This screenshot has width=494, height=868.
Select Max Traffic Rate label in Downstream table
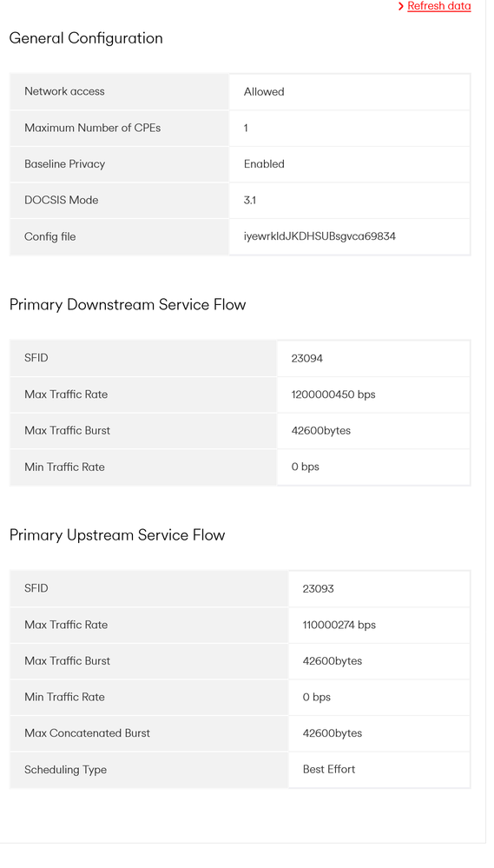click(x=66, y=394)
